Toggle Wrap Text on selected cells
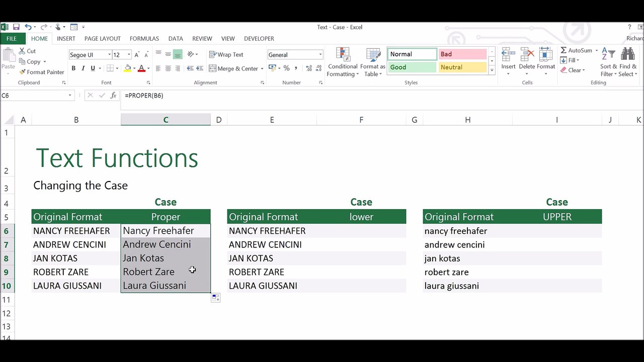 [226, 54]
